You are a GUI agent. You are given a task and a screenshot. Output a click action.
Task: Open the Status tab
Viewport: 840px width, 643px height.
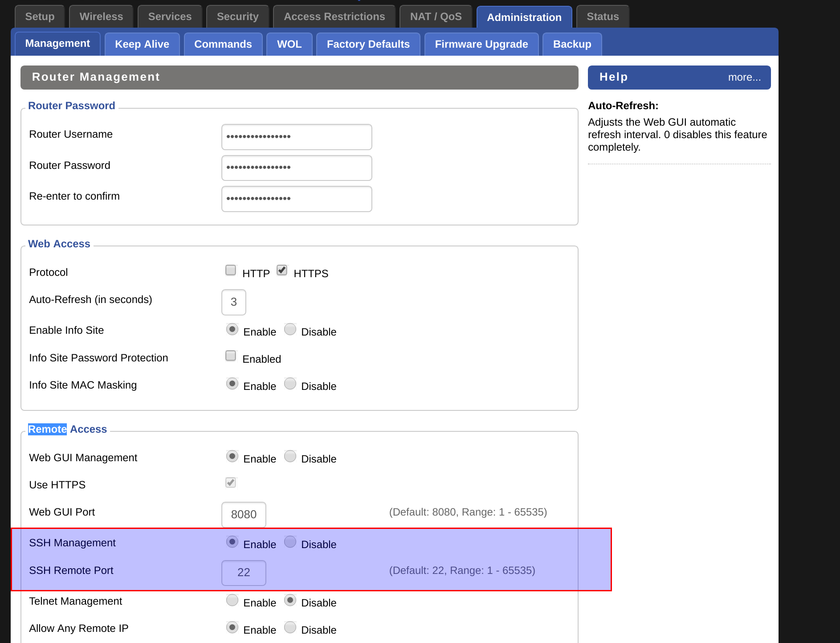coord(603,16)
